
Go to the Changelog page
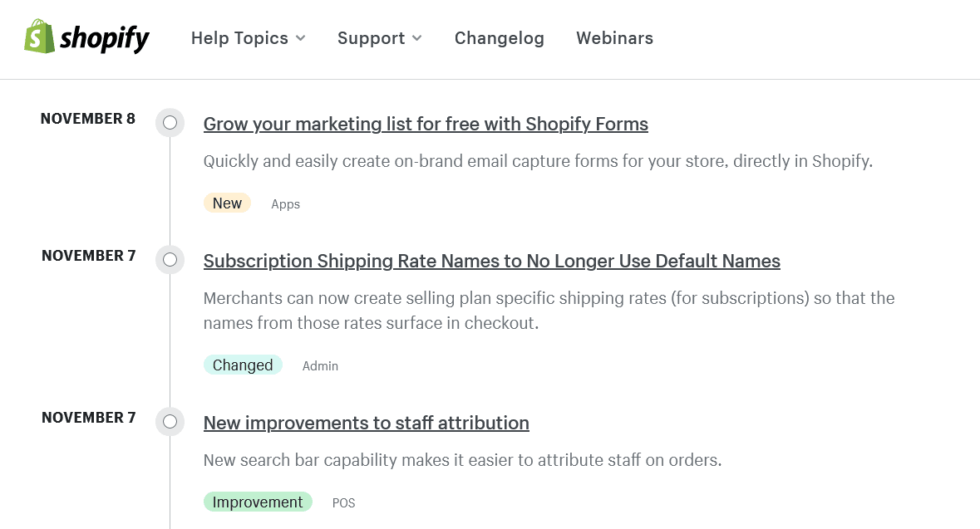click(499, 38)
